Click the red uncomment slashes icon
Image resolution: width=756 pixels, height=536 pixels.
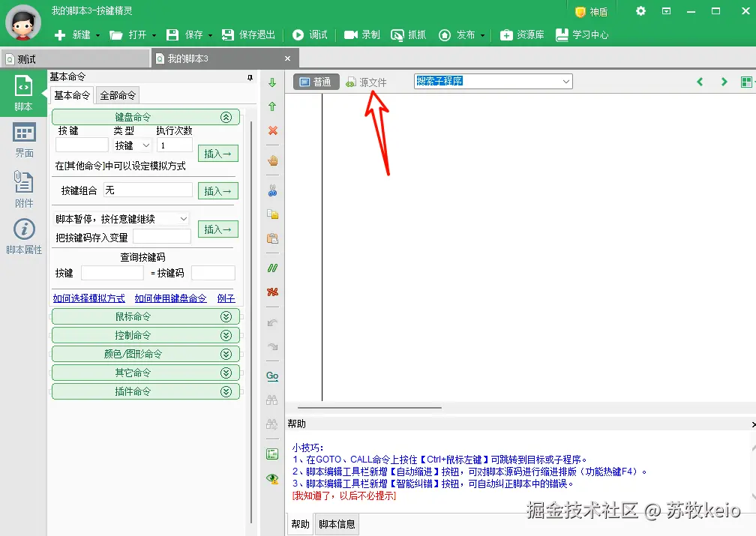click(x=272, y=292)
